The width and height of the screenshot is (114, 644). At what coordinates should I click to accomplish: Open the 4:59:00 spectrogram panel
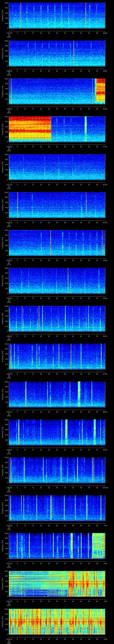(x=57, y=470)
